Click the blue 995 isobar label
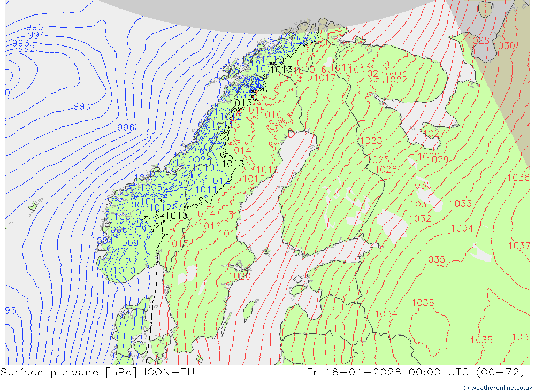This screenshot has height=392, width=535. coord(35,27)
